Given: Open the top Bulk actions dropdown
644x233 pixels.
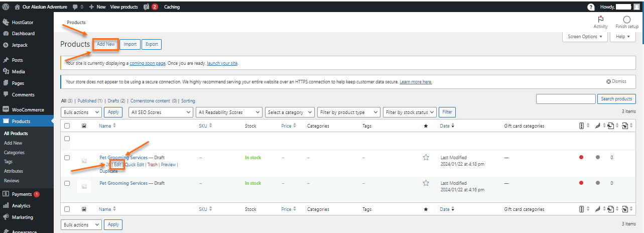Looking at the screenshot, I should (x=81, y=112).
